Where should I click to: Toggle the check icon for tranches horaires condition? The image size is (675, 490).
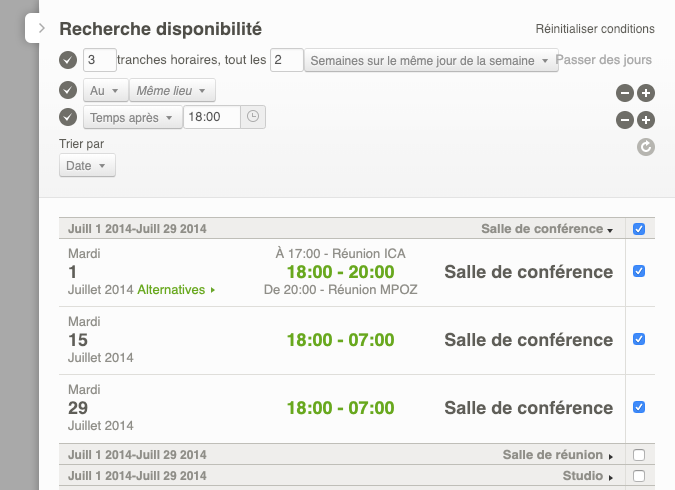coord(68,60)
